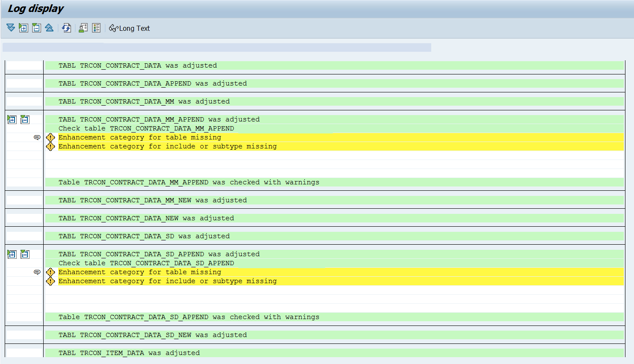Open the legend list toolbar icon
This screenshot has width=634, height=364.
96,28
